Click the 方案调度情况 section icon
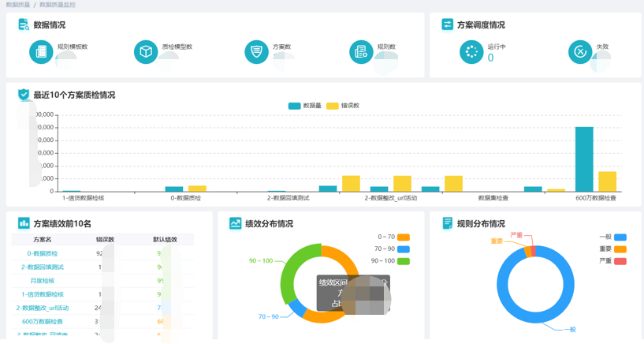 click(447, 24)
